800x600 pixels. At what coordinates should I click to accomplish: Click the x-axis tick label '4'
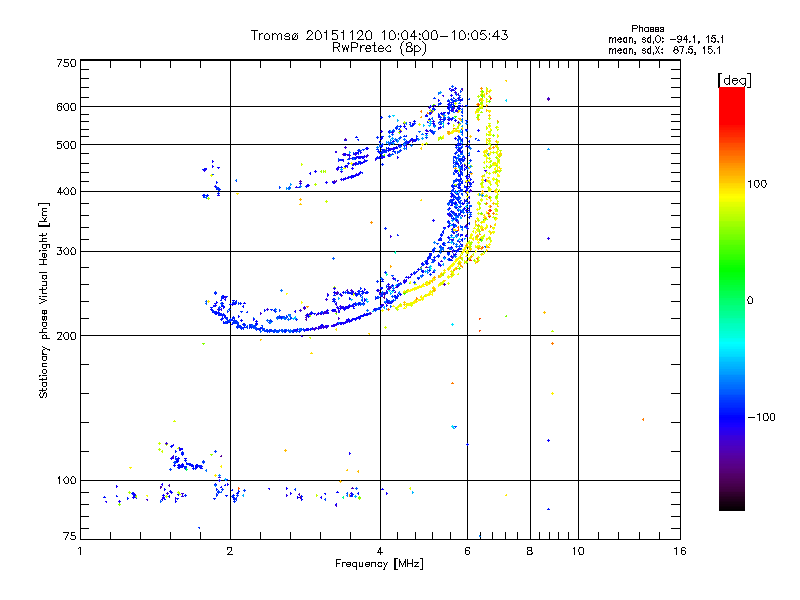pyautogui.click(x=380, y=551)
